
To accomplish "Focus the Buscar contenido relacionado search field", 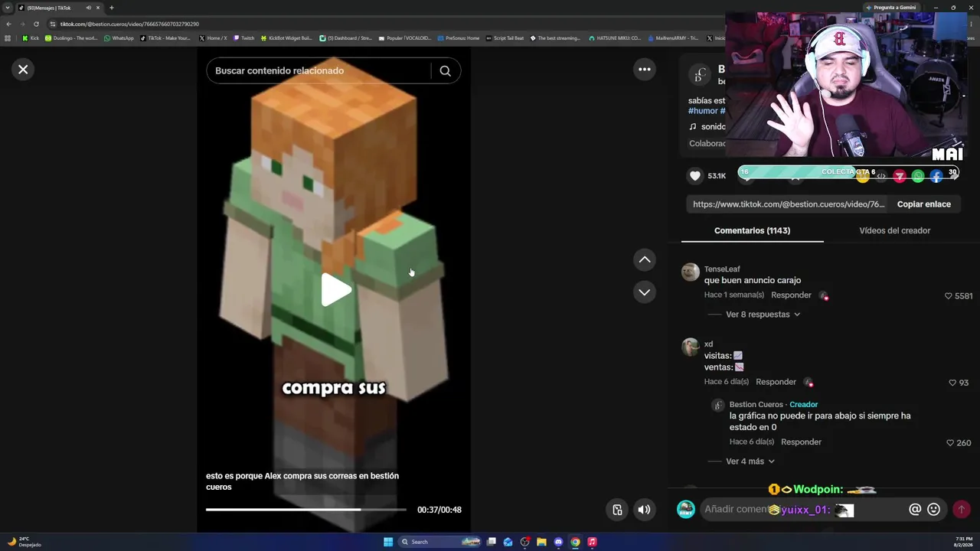I will (320, 71).
